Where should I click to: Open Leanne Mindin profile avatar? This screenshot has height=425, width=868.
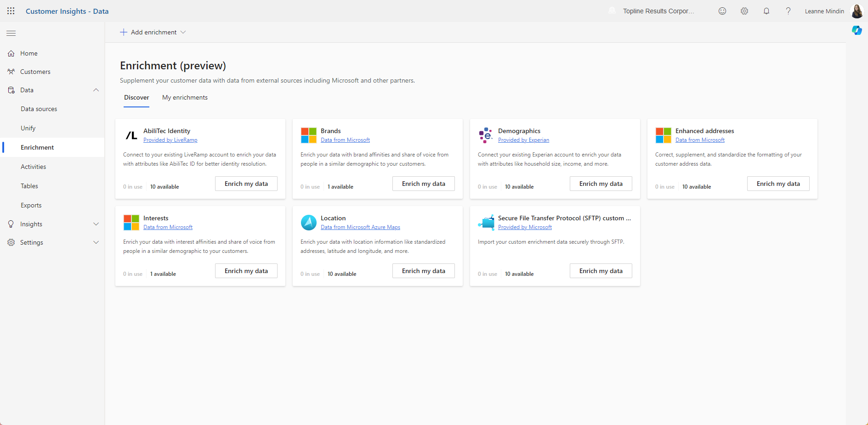[x=857, y=11]
